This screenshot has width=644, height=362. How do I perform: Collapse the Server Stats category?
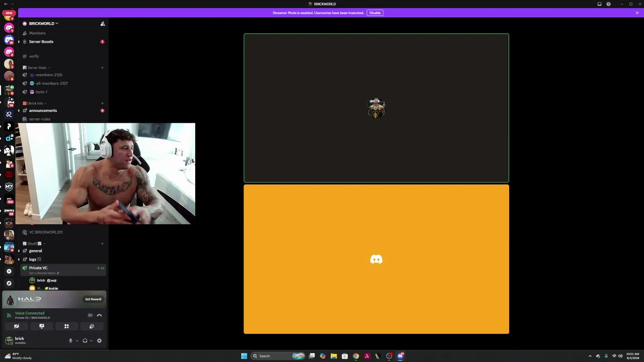37,67
